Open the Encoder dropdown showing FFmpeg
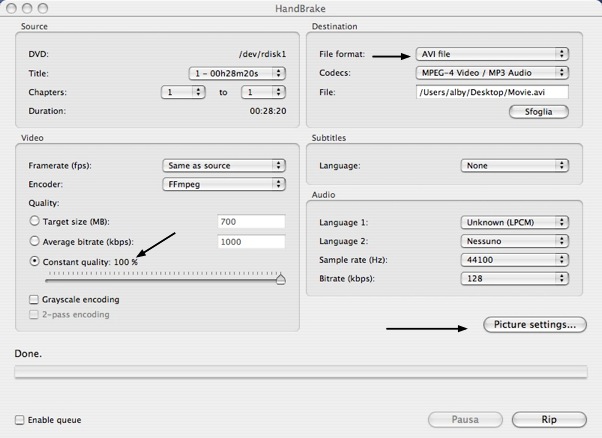Viewport: 602px width, 438px height. click(224, 184)
